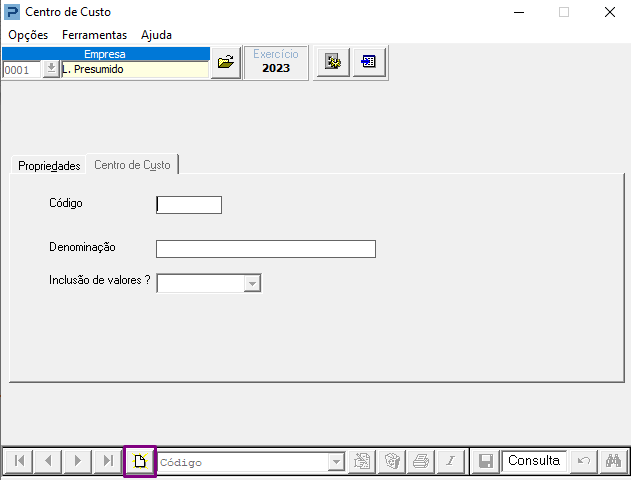Screen dimensions: 631x480
Task: Go to previous record arrow
Action: pos(48,461)
